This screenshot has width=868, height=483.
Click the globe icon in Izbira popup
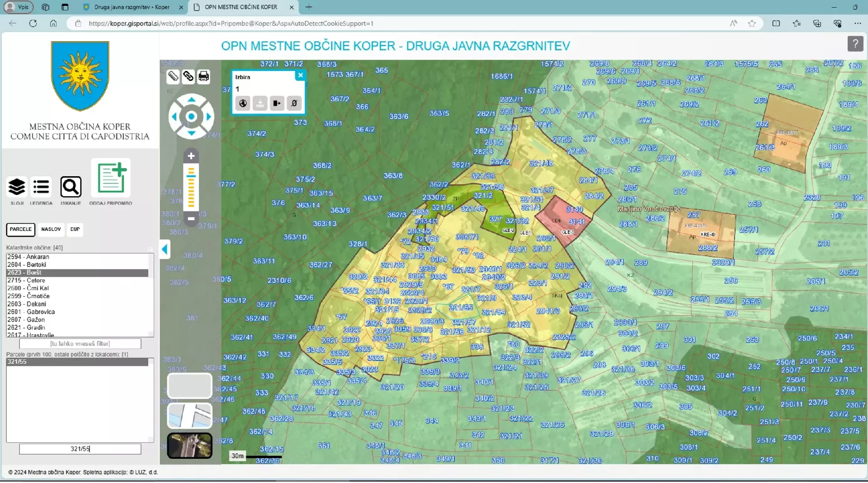click(243, 103)
